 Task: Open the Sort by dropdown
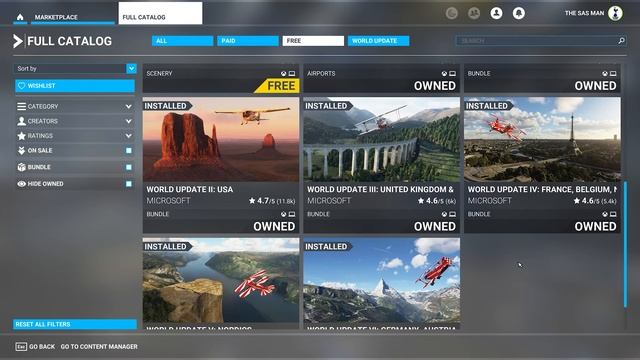pos(75,69)
